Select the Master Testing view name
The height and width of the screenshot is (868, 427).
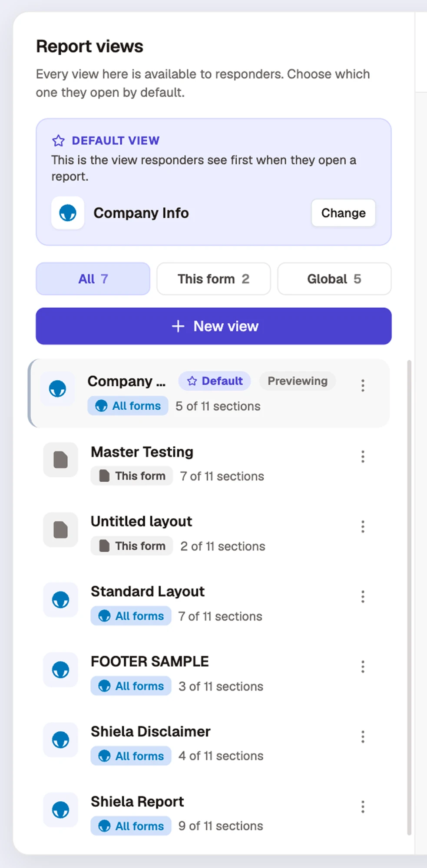[x=142, y=452]
